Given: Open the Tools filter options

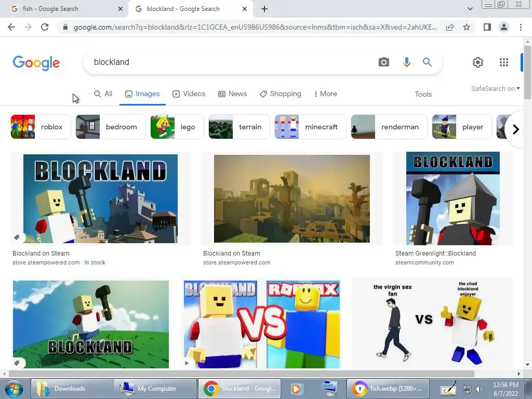Looking at the screenshot, I should pos(423,94).
